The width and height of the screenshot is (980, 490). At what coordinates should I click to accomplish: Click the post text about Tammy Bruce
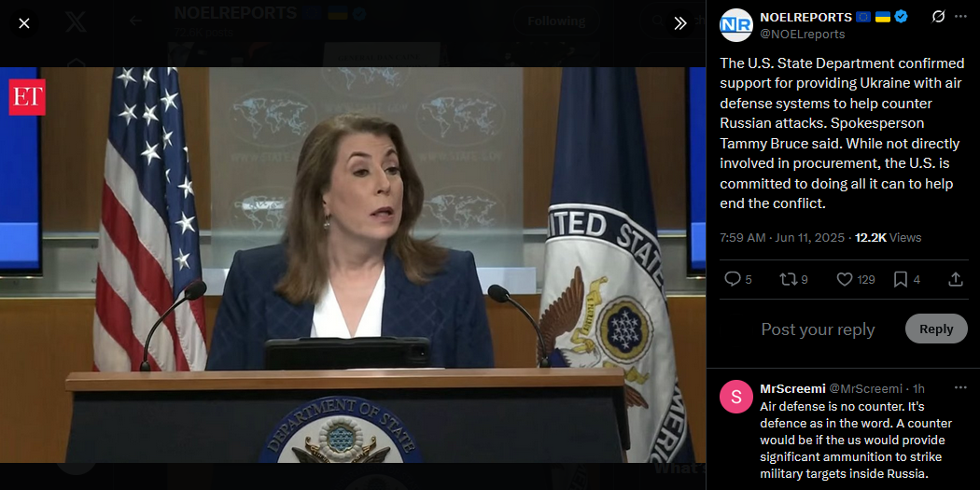pyautogui.click(x=842, y=133)
